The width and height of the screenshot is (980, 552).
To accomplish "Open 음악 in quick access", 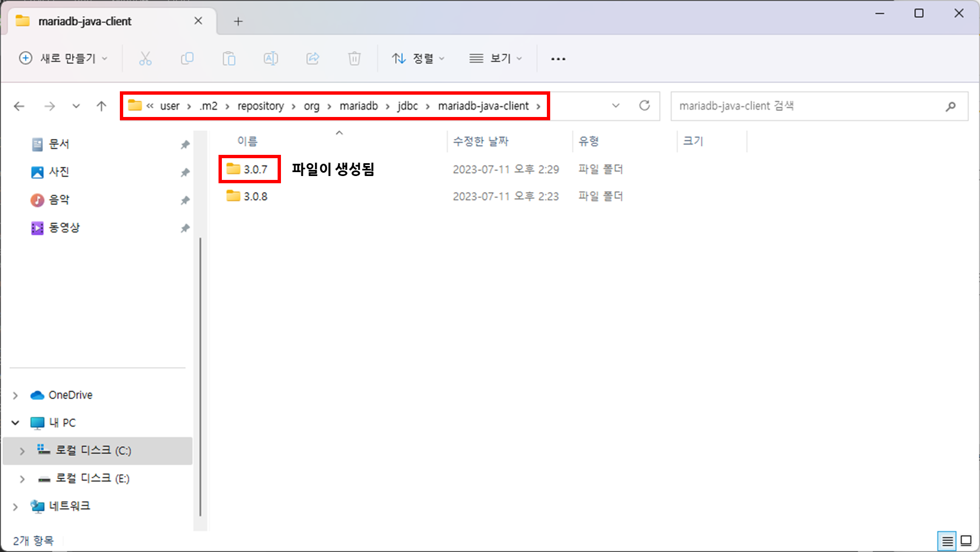I will (x=59, y=200).
